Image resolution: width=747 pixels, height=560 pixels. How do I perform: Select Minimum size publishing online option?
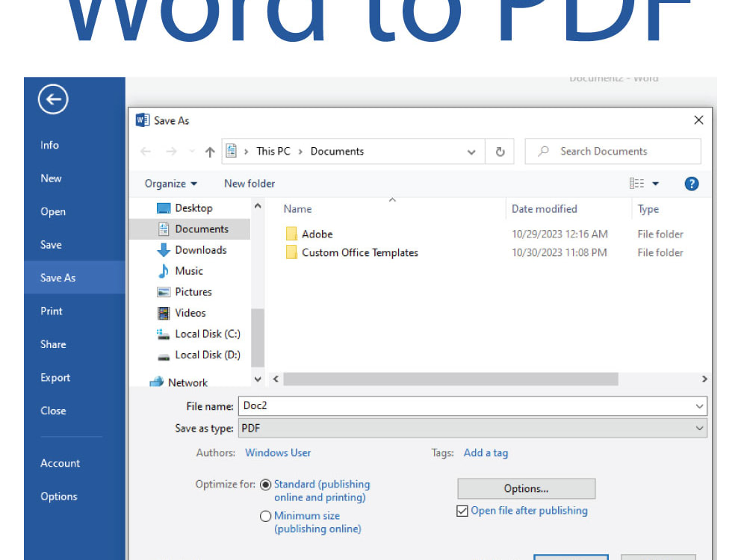(x=265, y=516)
